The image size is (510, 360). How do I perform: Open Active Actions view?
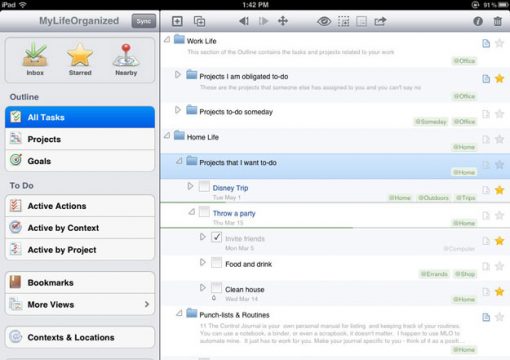80,206
